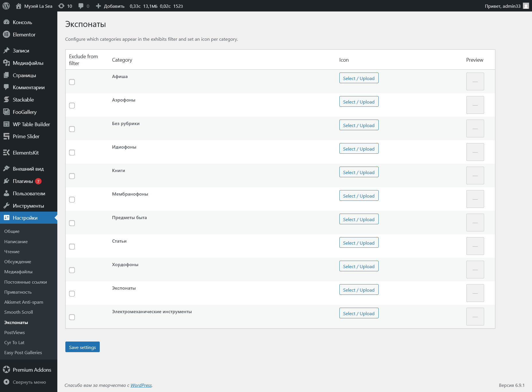Open Akismet Anti-spam submenu item
Image resolution: width=532 pixels, height=392 pixels.
24,302
